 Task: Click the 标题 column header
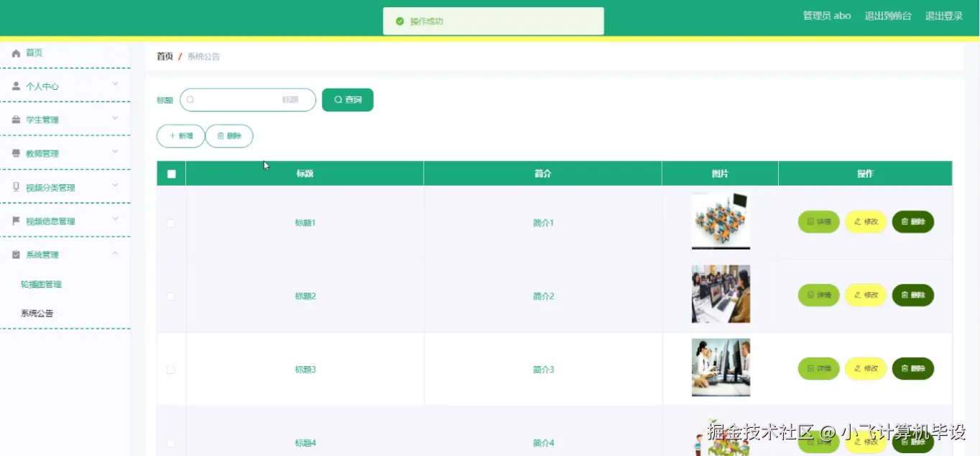coord(305,173)
